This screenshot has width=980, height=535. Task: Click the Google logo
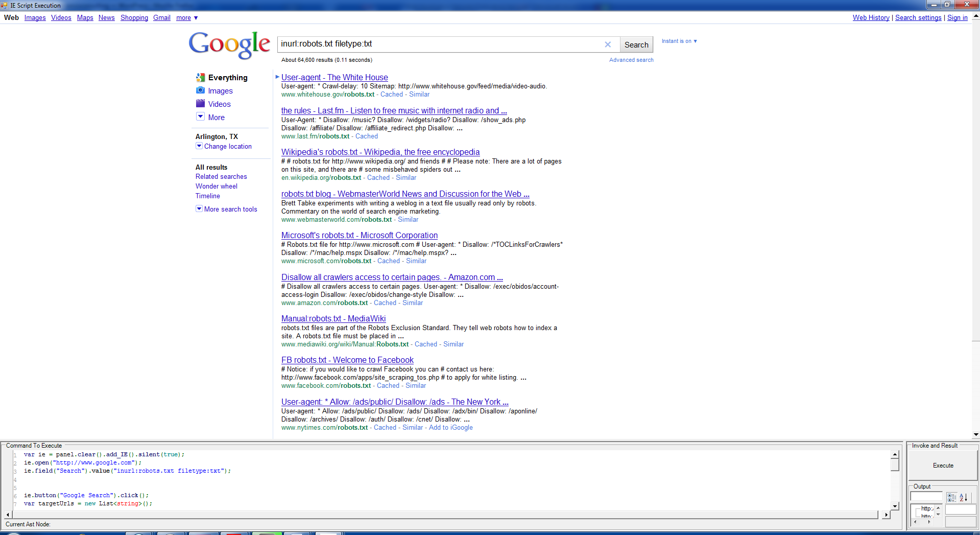229,45
